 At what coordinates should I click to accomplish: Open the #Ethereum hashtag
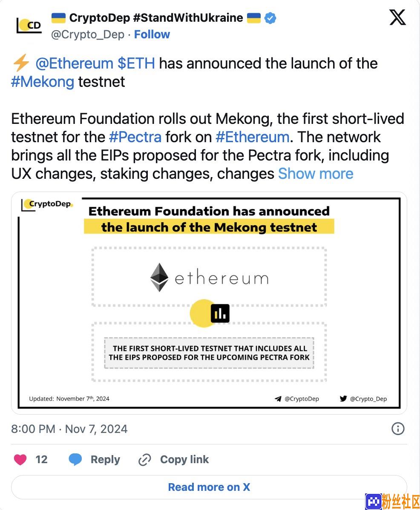tap(253, 137)
